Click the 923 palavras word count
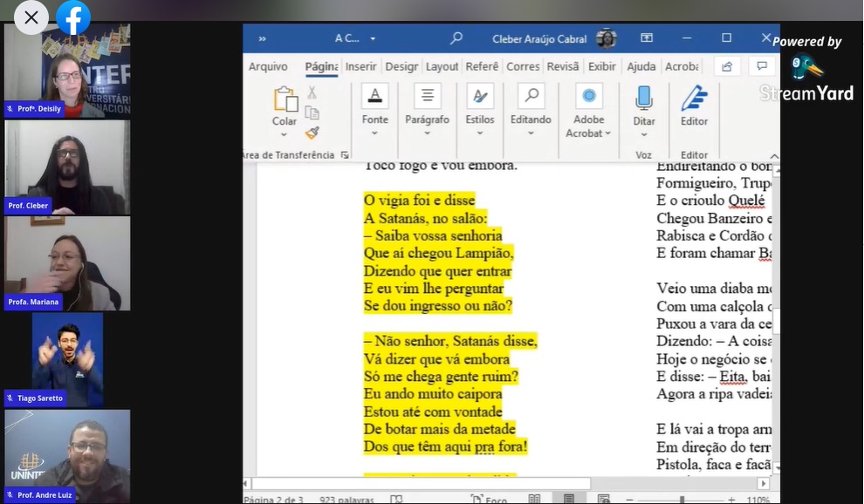 click(346, 500)
